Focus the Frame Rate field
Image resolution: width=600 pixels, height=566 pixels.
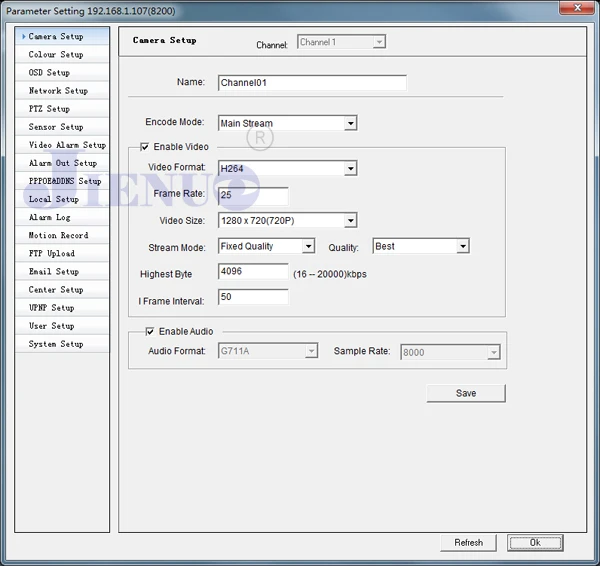253,195
